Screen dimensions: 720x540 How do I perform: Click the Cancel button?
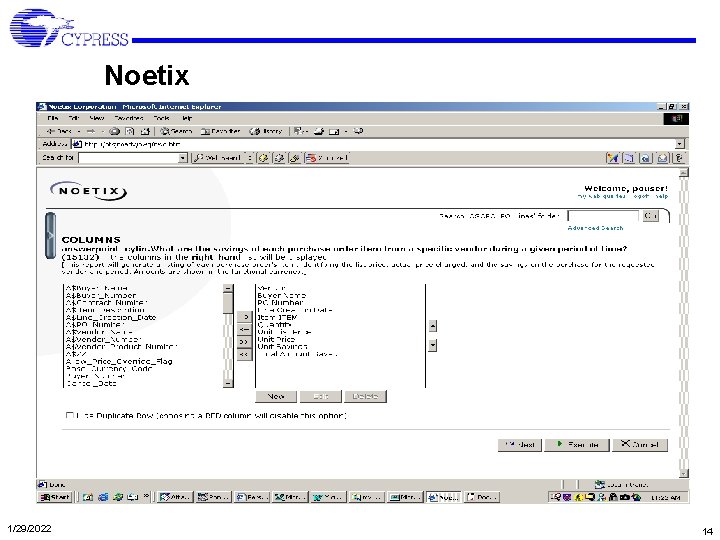(640, 444)
